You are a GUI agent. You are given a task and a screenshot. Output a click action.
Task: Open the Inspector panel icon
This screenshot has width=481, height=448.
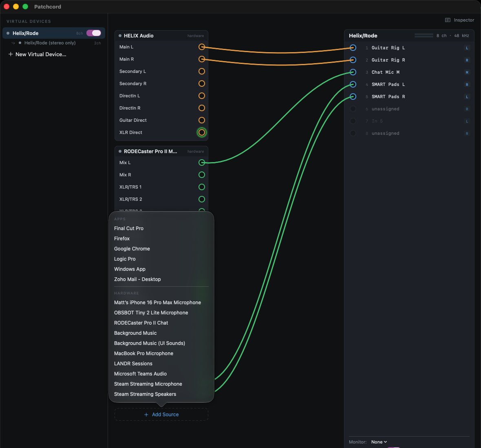(x=448, y=20)
